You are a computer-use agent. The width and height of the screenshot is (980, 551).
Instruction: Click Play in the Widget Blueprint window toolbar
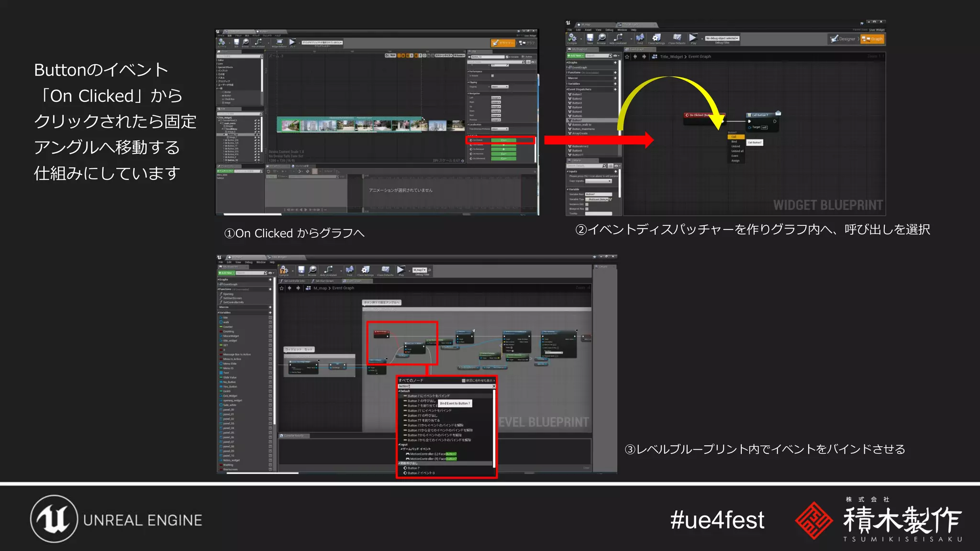693,39
